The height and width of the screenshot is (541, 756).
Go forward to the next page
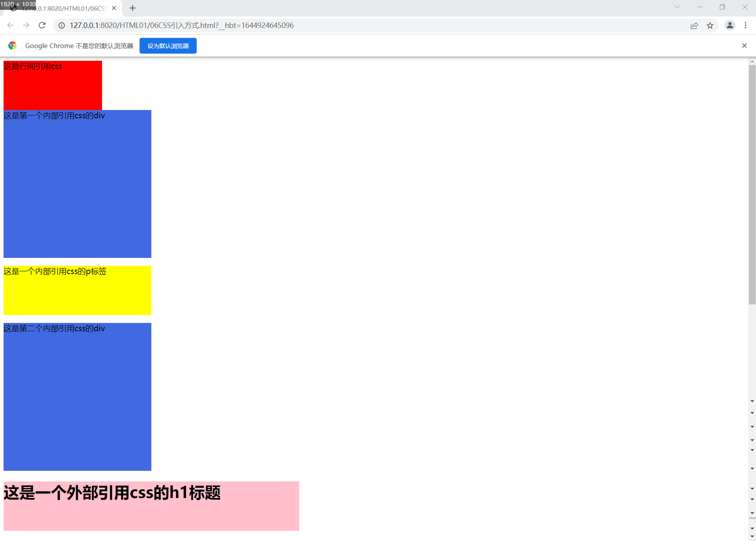coord(26,25)
